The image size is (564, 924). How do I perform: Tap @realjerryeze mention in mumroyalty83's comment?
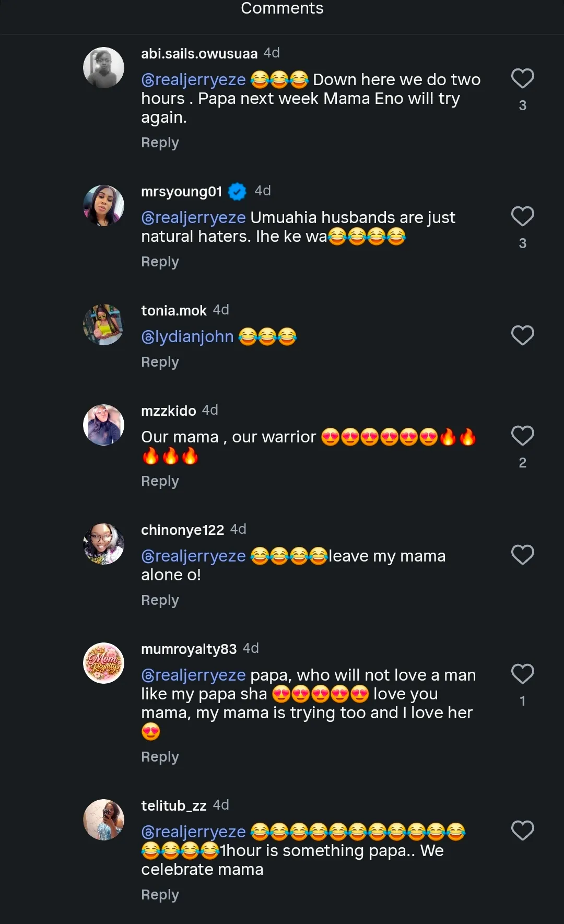point(193,675)
